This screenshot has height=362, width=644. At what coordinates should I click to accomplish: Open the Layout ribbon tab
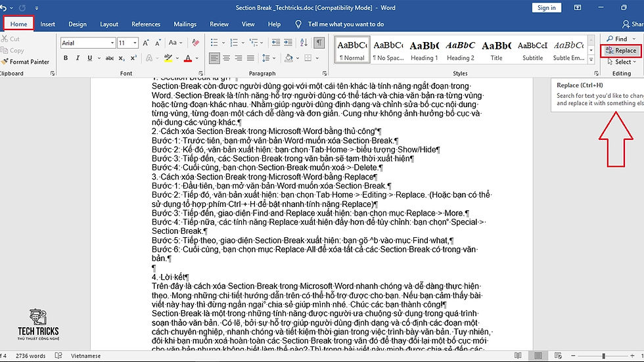(109, 24)
